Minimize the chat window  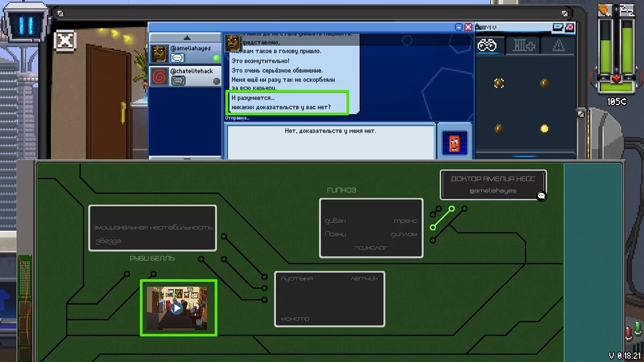click(459, 27)
